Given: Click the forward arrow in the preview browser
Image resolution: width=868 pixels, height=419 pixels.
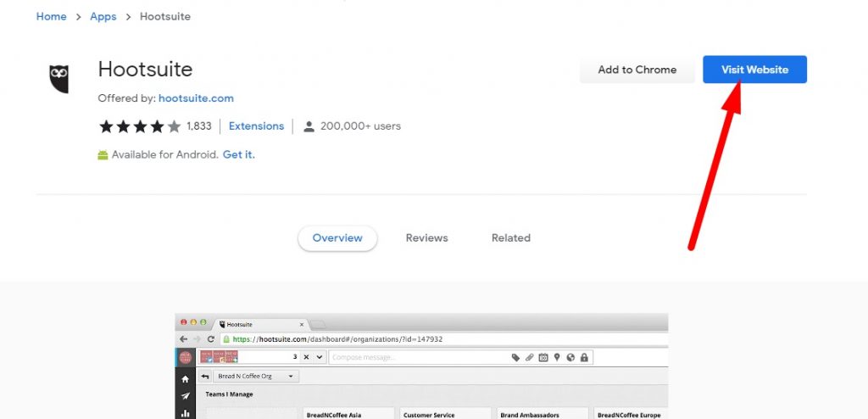Looking at the screenshot, I should [x=197, y=339].
